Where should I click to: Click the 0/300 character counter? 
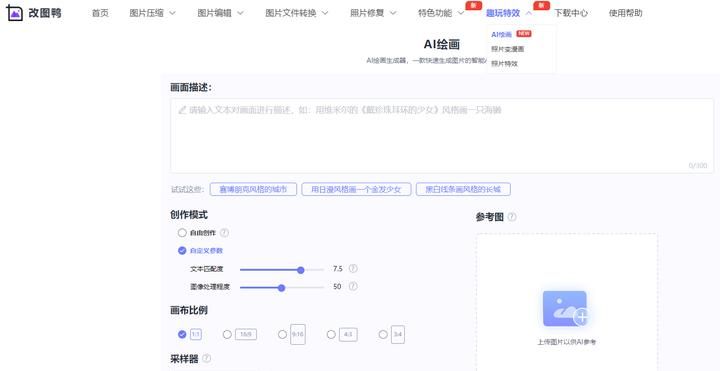pyautogui.click(x=698, y=166)
